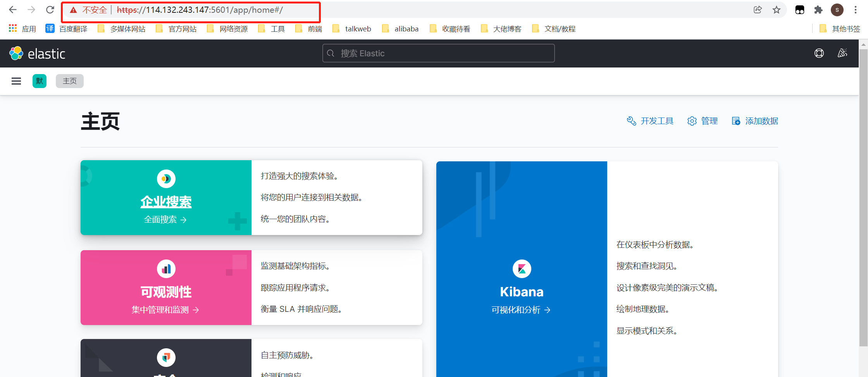
Task: Open the newsfeed celebration icon
Action: (842, 53)
